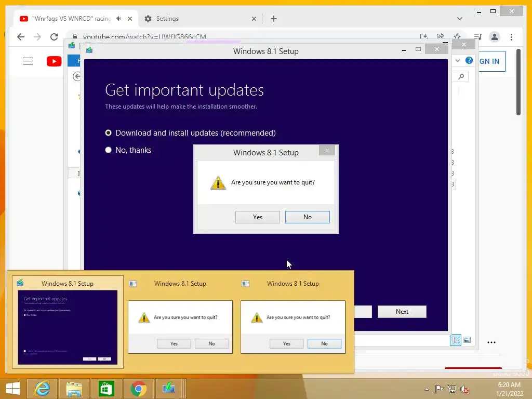
Task: Open the rightmost quit dialog taskbar preview
Action: pyautogui.click(x=293, y=322)
